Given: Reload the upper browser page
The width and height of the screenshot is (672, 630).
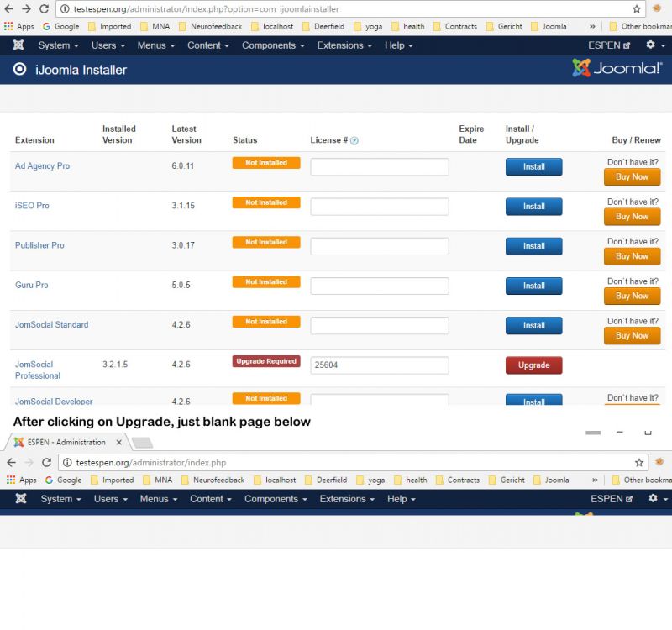Looking at the screenshot, I should [44, 8].
